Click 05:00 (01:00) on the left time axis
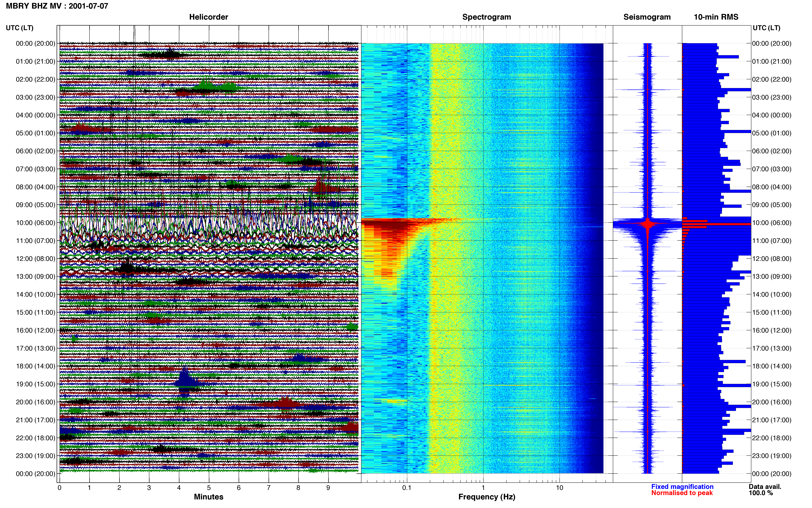 coord(36,133)
